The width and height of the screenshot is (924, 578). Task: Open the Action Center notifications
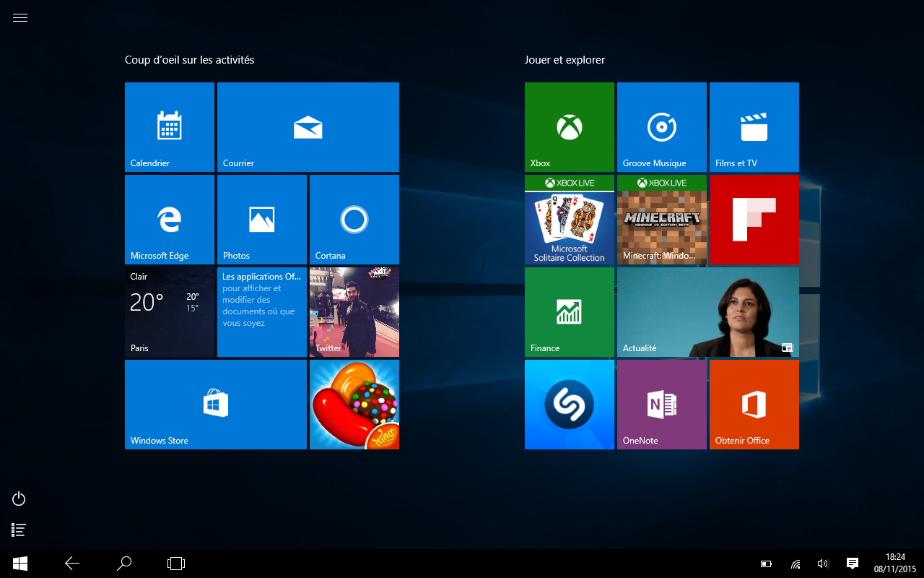[852, 564]
